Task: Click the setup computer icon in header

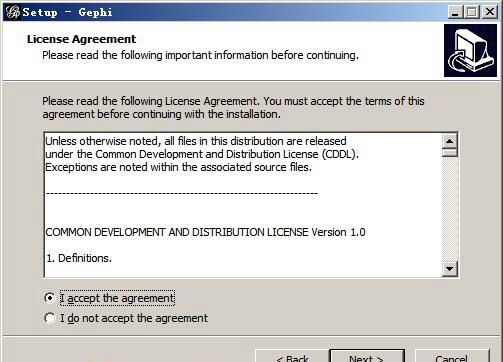Action: pos(470,50)
